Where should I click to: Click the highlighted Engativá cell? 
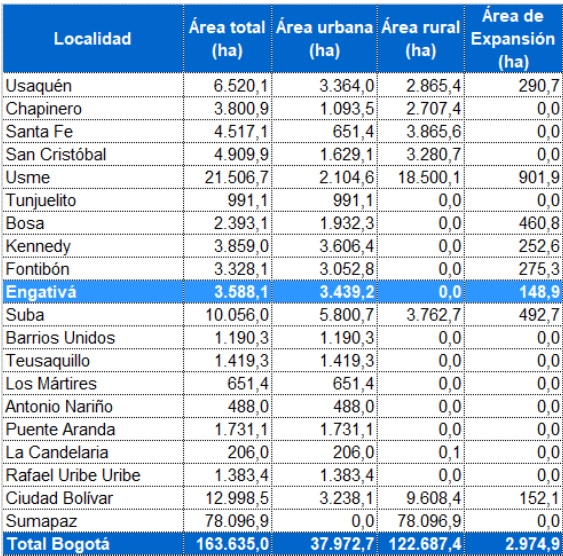tap(93, 291)
